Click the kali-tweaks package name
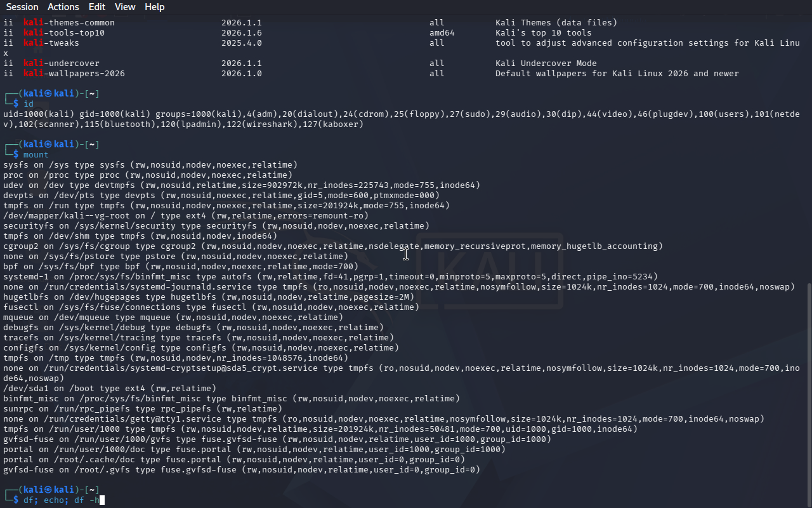 51,43
